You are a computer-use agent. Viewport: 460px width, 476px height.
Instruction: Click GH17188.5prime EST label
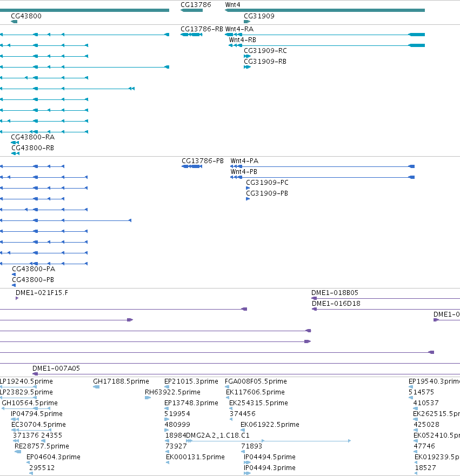point(121,381)
